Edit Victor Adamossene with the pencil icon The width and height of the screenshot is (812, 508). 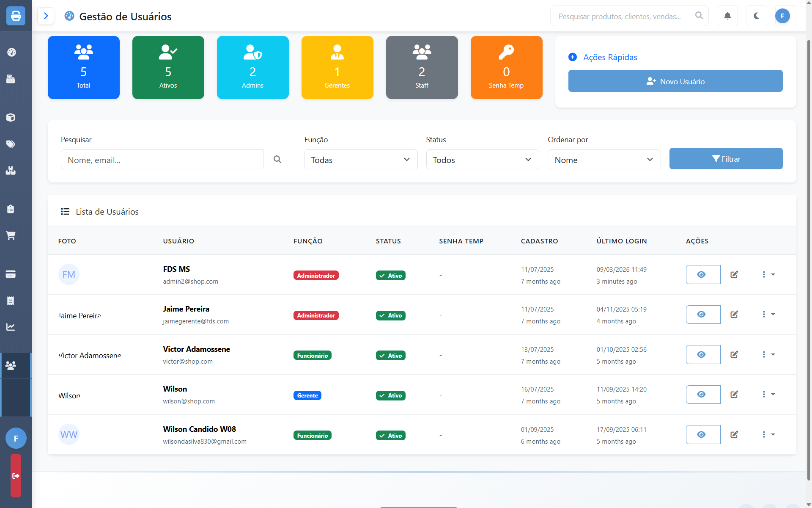click(x=734, y=354)
